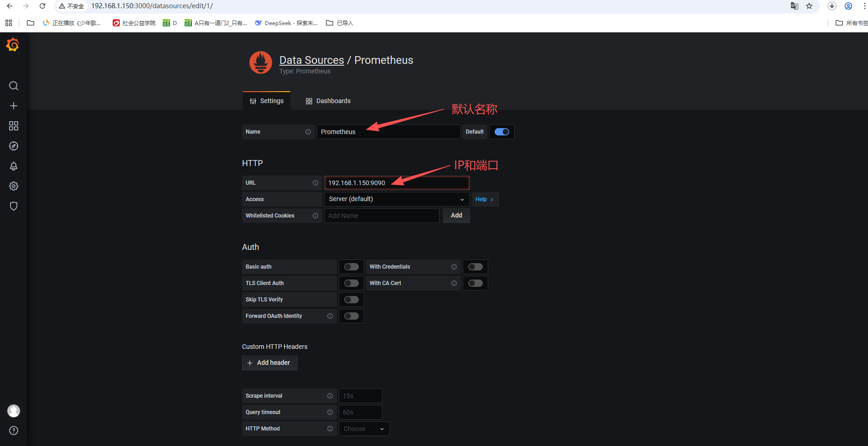The height and width of the screenshot is (446, 868).
Task: Click info icon next to Name
Action: coord(308,132)
